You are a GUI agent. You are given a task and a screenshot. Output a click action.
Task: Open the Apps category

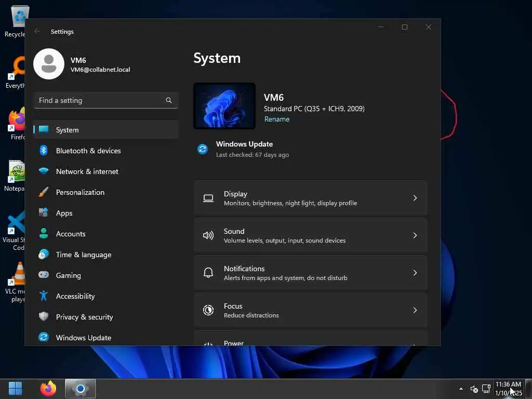click(x=106, y=212)
